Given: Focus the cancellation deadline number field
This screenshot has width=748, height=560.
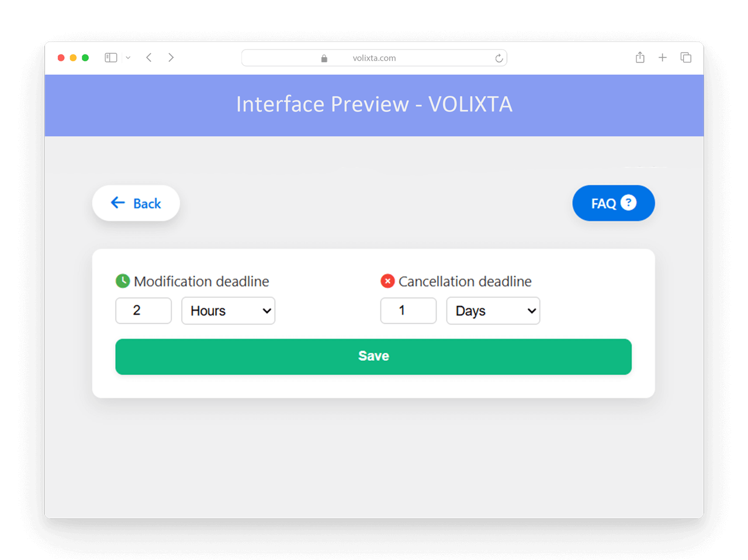Looking at the screenshot, I should click(x=408, y=311).
